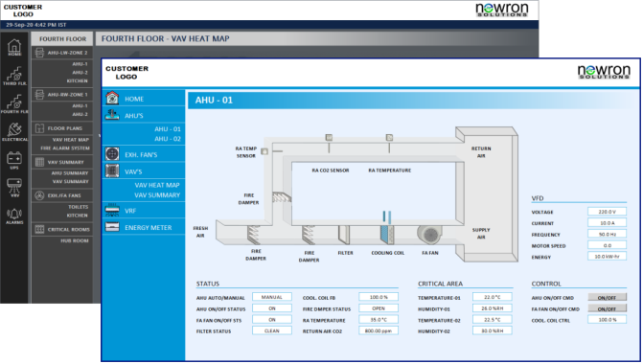Open the UPS battery icon
Viewport: 643px width, 364px height.
pyautogui.click(x=14, y=160)
